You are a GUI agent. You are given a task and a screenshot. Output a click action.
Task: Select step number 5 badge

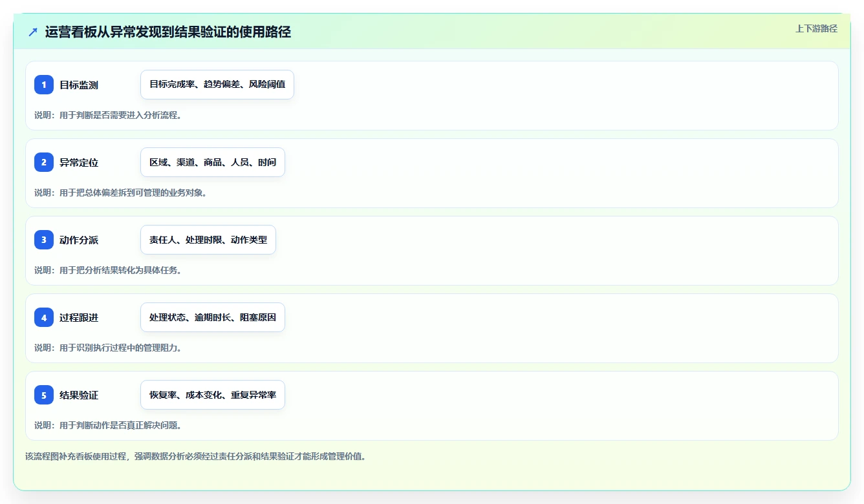tap(44, 395)
